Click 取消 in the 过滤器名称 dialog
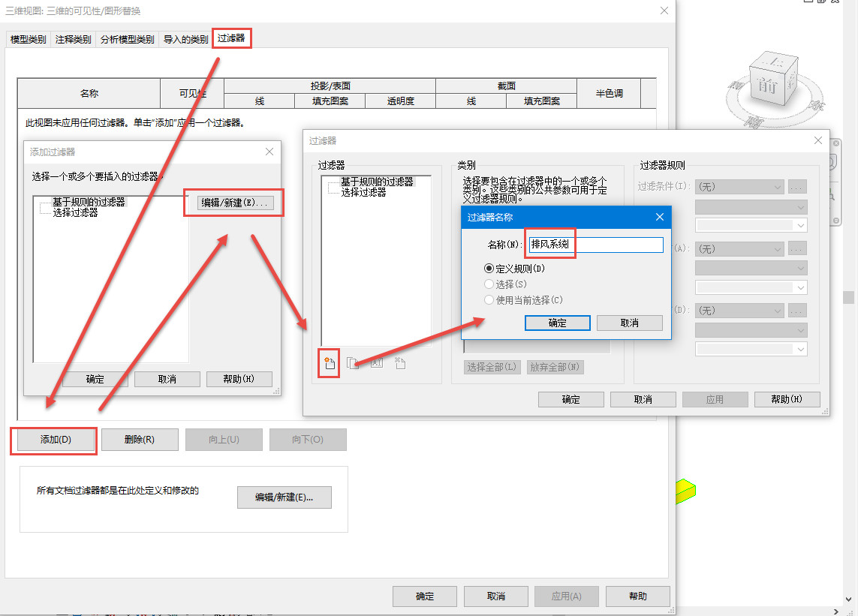 click(x=629, y=323)
